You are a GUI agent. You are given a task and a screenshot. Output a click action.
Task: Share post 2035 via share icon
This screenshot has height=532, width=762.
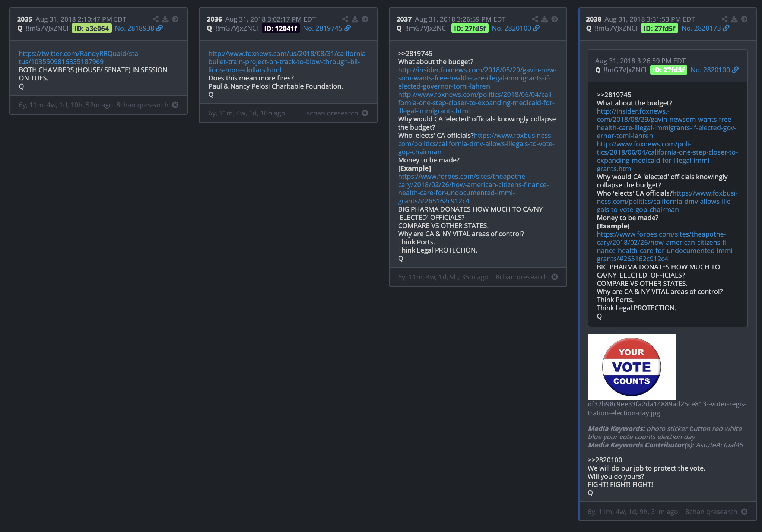[x=156, y=19]
